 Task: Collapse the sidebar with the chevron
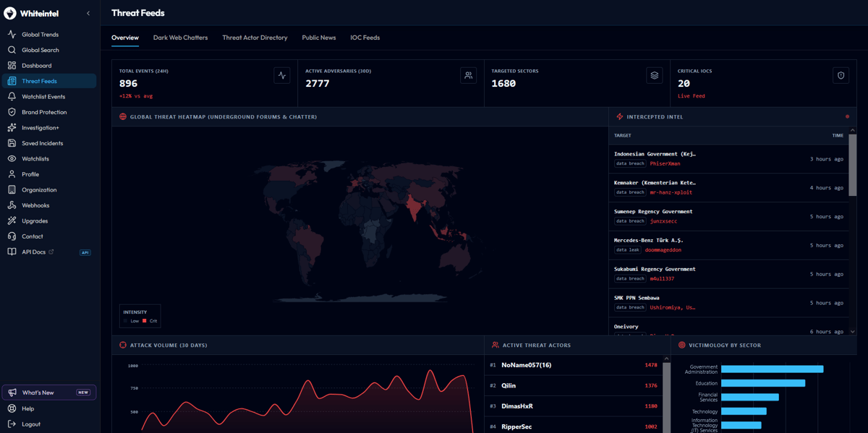(88, 13)
